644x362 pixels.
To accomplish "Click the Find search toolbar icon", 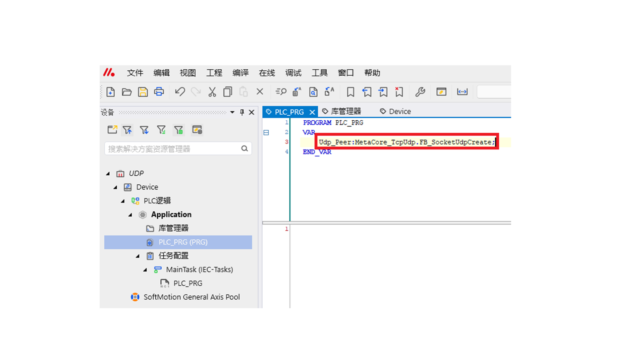I will pos(281,92).
